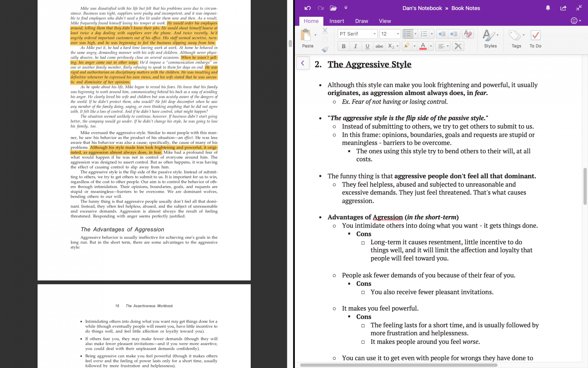Open the font color picker arrow
The width and height of the screenshot is (588, 368).
(x=431, y=46)
